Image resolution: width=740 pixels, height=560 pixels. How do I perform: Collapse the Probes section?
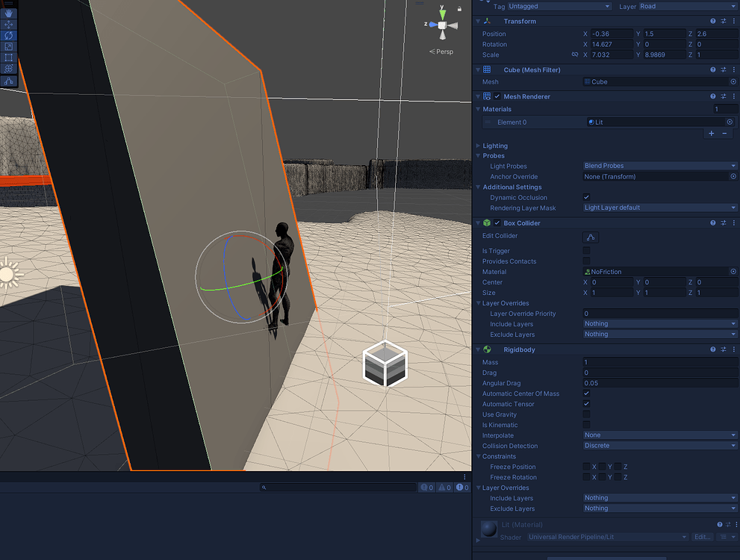pyautogui.click(x=478, y=156)
